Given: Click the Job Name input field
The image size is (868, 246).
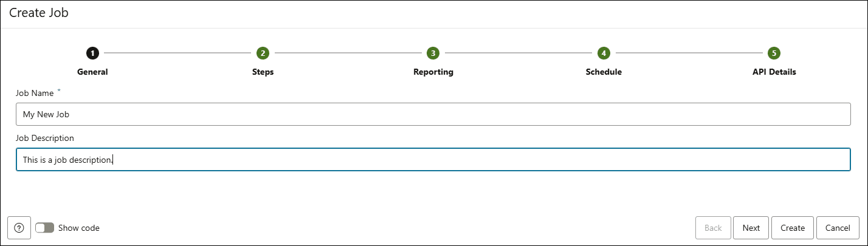Looking at the screenshot, I should (433, 114).
